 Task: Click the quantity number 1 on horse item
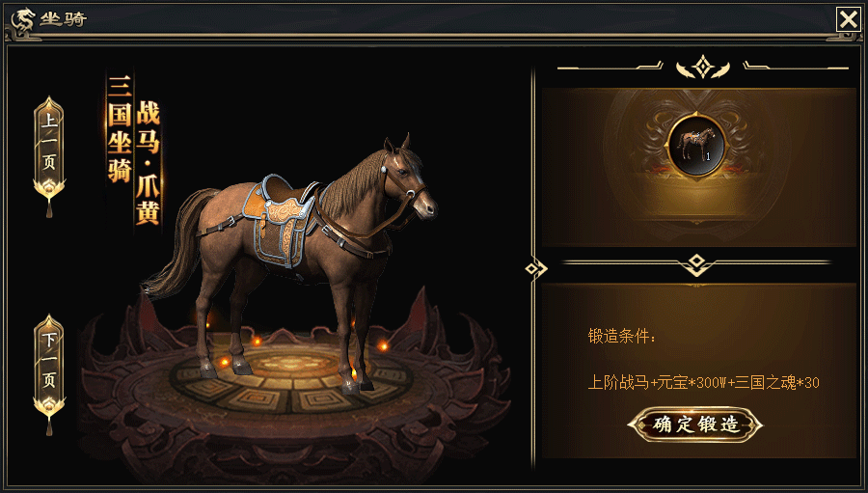pos(708,156)
